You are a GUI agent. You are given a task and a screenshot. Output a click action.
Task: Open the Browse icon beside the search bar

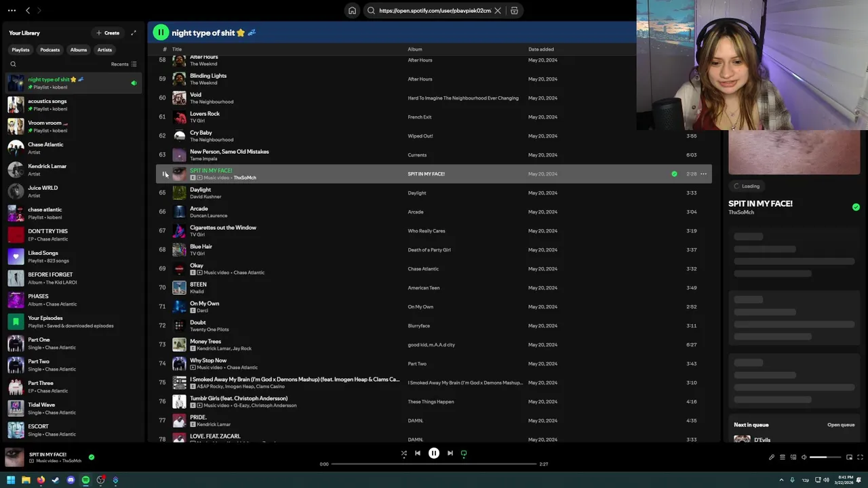point(514,11)
